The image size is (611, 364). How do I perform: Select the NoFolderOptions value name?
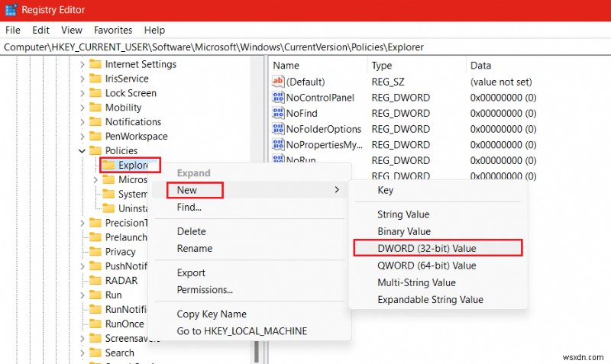pos(323,129)
